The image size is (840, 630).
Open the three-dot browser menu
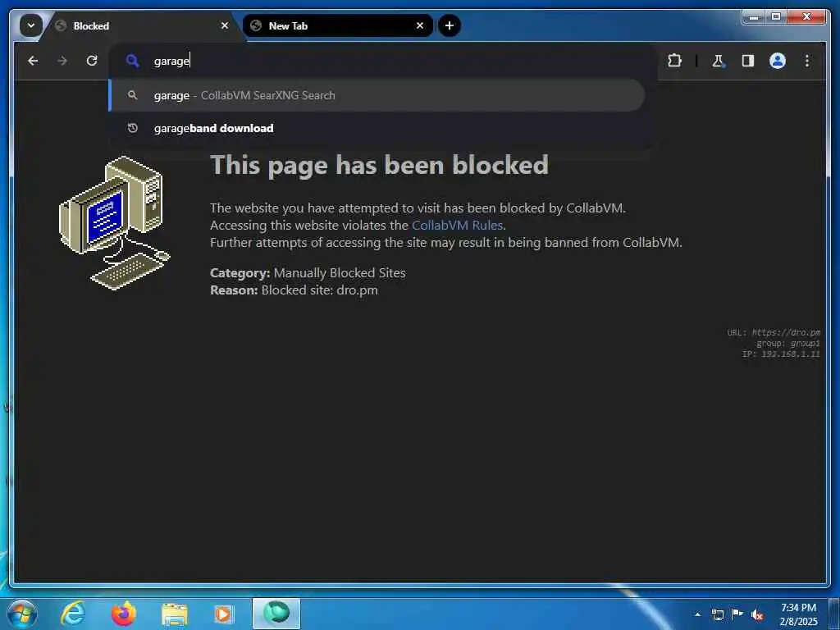click(x=807, y=61)
